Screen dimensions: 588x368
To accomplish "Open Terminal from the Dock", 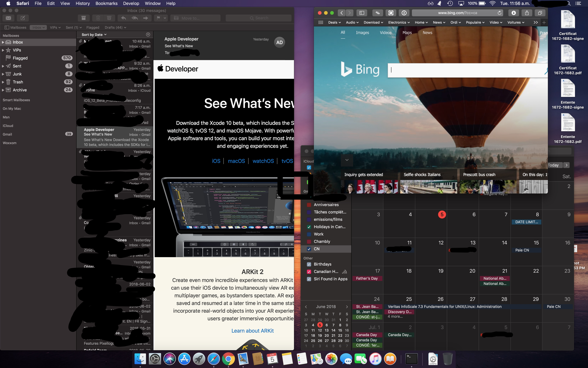I will pyautogui.click(x=411, y=359).
